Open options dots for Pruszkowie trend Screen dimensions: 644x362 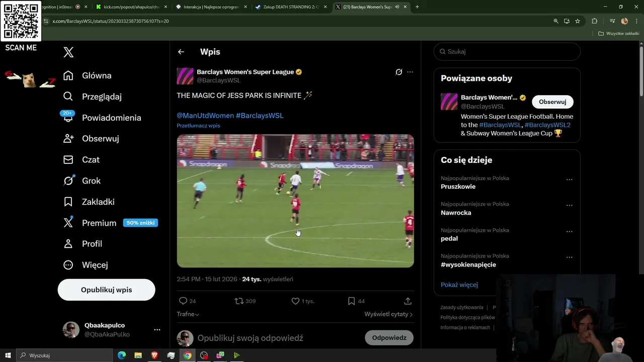(x=570, y=179)
